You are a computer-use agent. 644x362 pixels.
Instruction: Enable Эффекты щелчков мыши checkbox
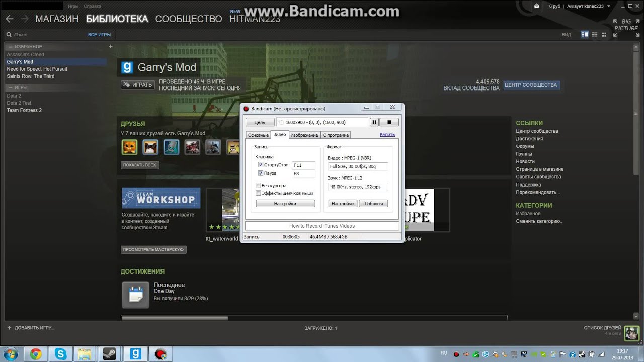pyautogui.click(x=258, y=193)
